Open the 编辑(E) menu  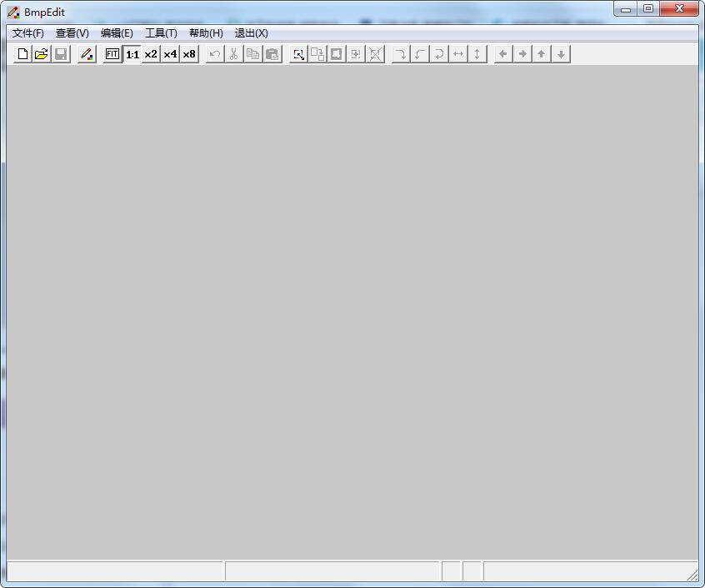pyautogui.click(x=117, y=33)
